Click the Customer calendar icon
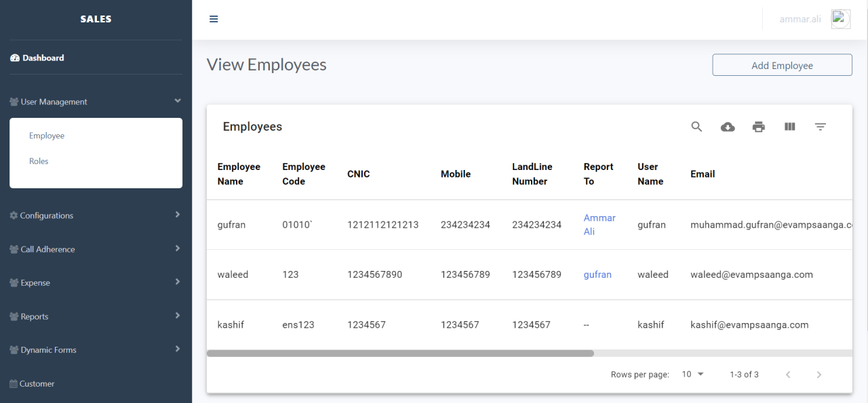The image size is (868, 403). click(12, 383)
